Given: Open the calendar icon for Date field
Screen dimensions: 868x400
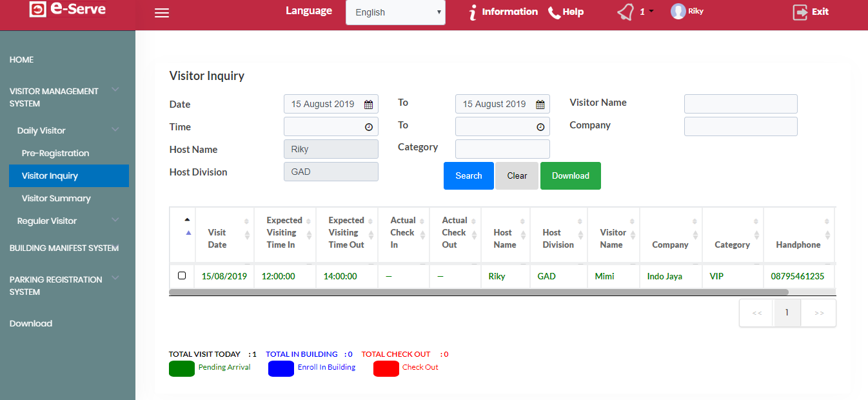Looking at the screenshot, I should point(368,105).
